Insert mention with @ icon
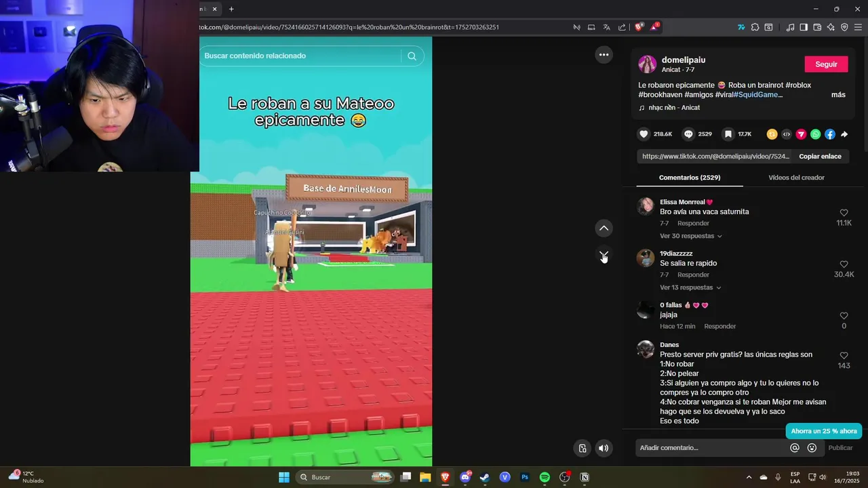This screenshot has height=488, width=868. 795,448
